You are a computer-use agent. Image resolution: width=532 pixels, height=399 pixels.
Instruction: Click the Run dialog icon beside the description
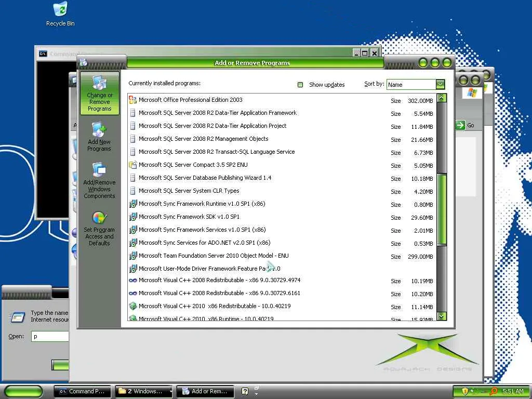pyautogui.click(x=17, y=317)
